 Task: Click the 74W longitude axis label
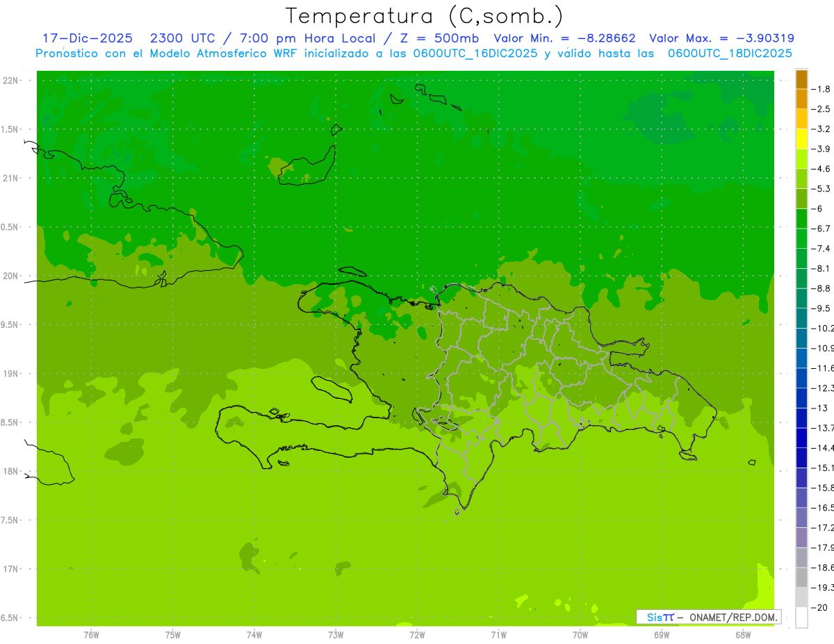coord(254,634)
